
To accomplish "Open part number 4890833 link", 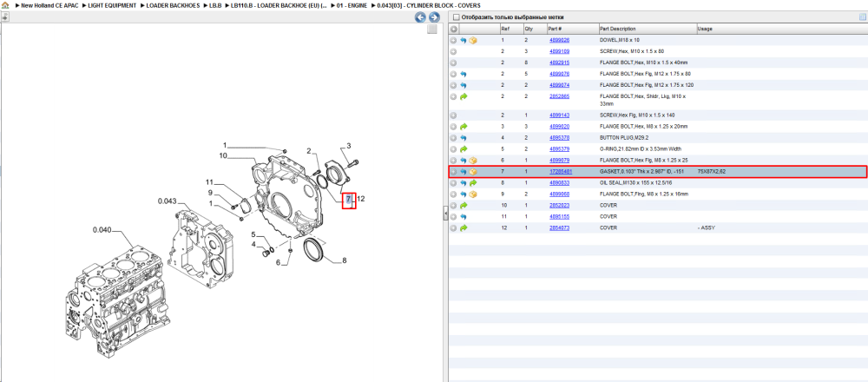I will click(559, 182).
